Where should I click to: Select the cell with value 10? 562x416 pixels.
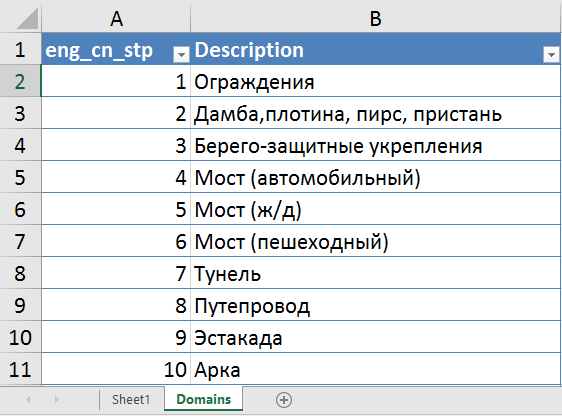click(x=116, y=369)
